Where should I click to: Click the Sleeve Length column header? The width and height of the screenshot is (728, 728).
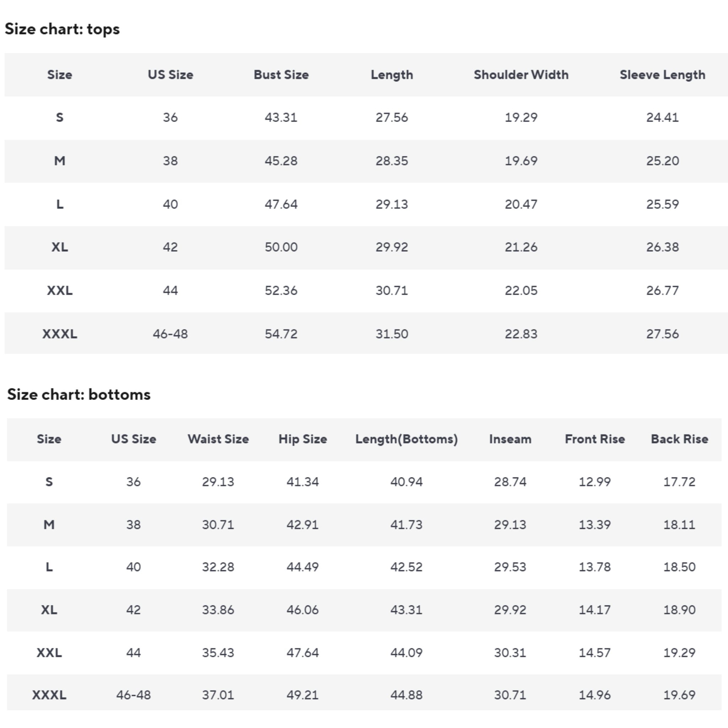click(663, 75)
